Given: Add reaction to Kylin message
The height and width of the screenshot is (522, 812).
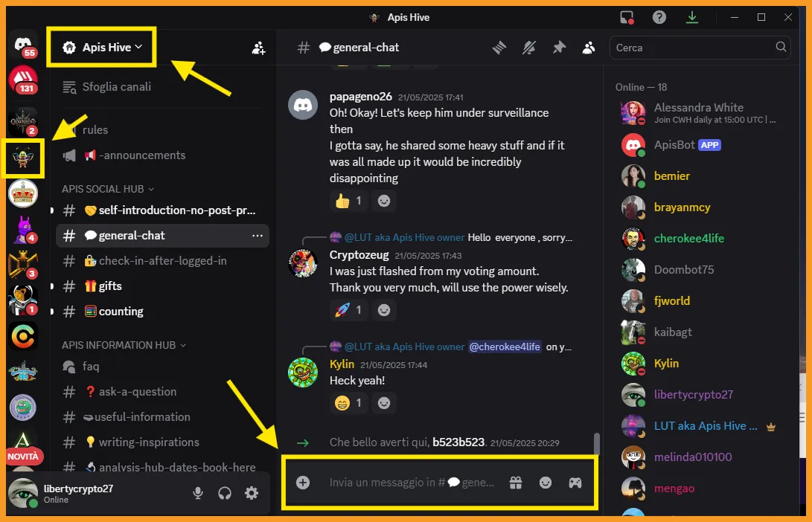Looking at the screenshot, I should pyautogui.click(x=384, y=402).
